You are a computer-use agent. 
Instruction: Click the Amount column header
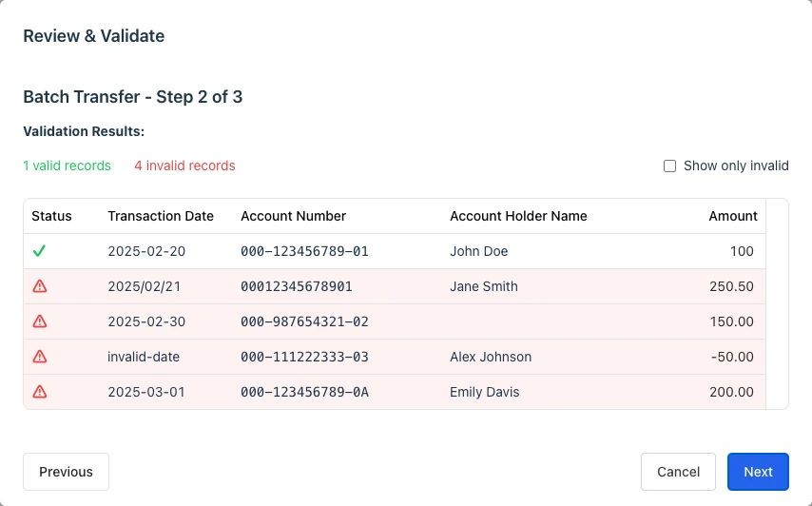(x=733, y=216)
